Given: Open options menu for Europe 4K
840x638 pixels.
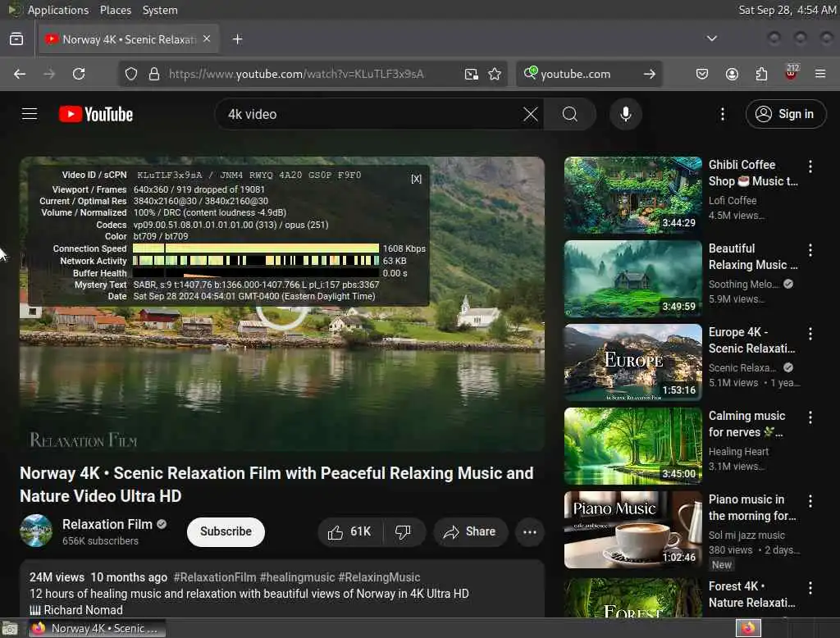Looking at the screenshot, I should [810, 334].
